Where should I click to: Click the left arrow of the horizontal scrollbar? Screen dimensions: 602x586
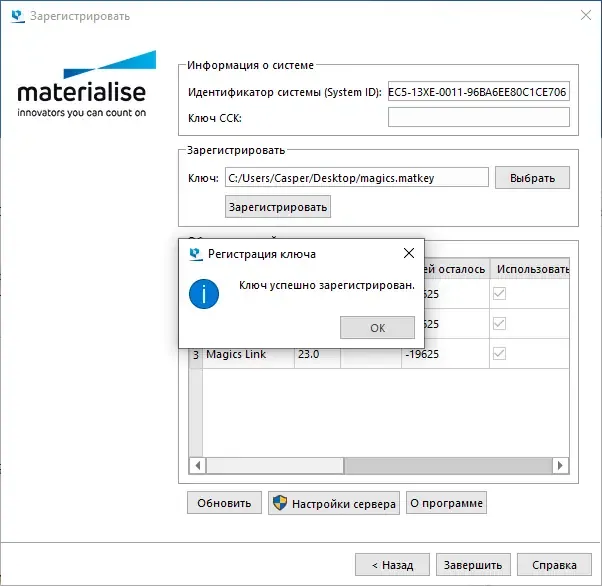pyautogui.click(x=198, y=465)
